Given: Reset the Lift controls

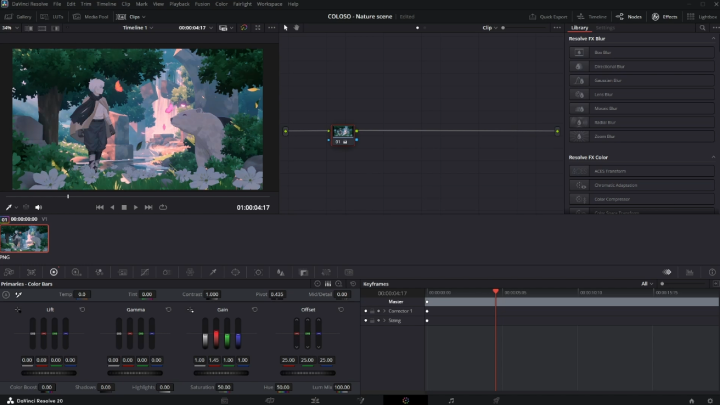Looking at the screenshot, I should point(82,309).
